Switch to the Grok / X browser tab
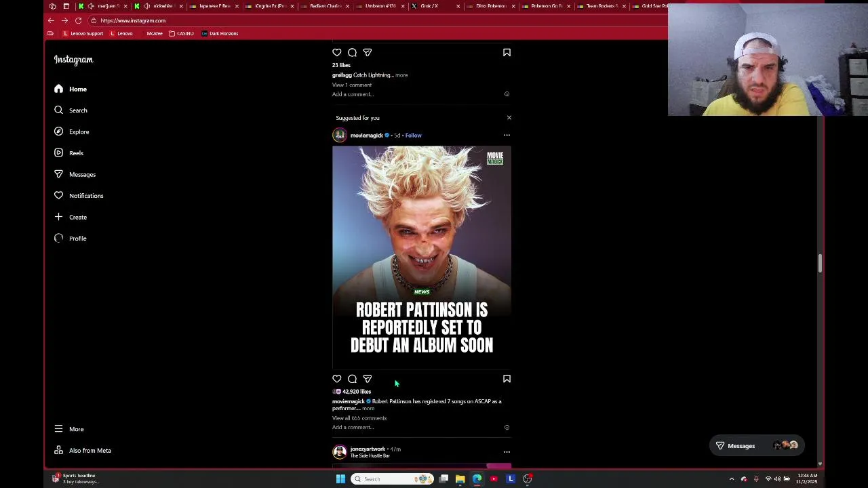This screenshot has width=868, height=488. point(435,6)
